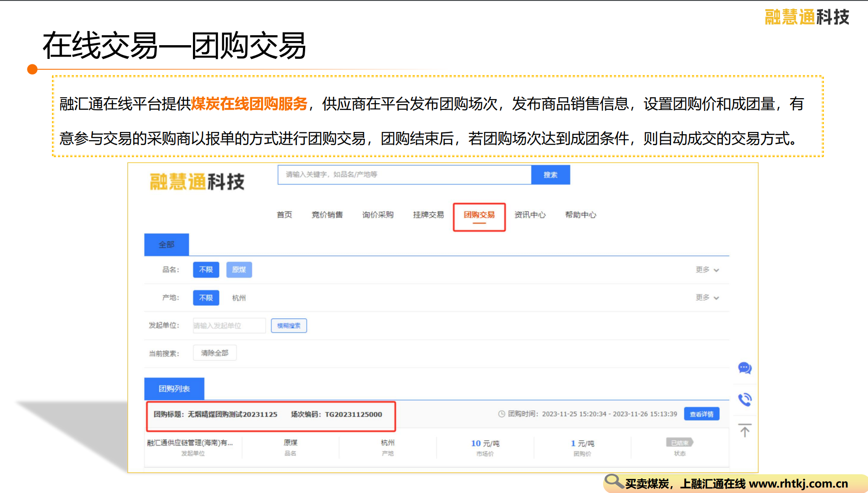This screenshot has height=493, width=868.
Task: Click the 10 元/吨 market price
Action: coord(485,443)
